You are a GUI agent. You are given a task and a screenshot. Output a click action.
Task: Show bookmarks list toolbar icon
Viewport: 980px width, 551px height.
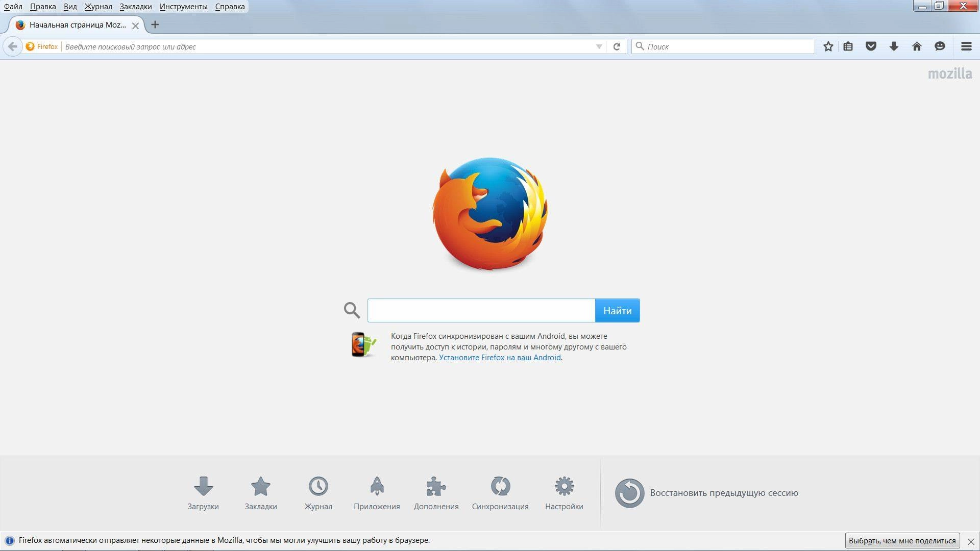(848, 46)
